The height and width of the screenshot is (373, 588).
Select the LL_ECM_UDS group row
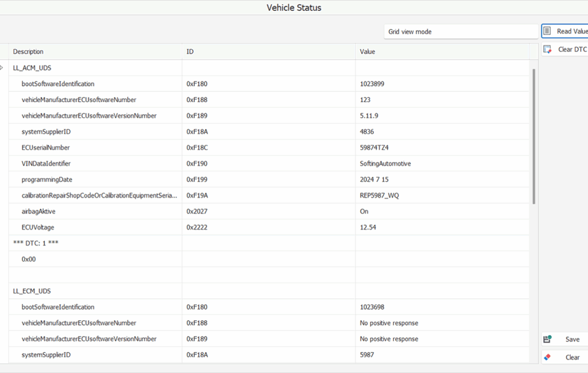pos(269,291)
